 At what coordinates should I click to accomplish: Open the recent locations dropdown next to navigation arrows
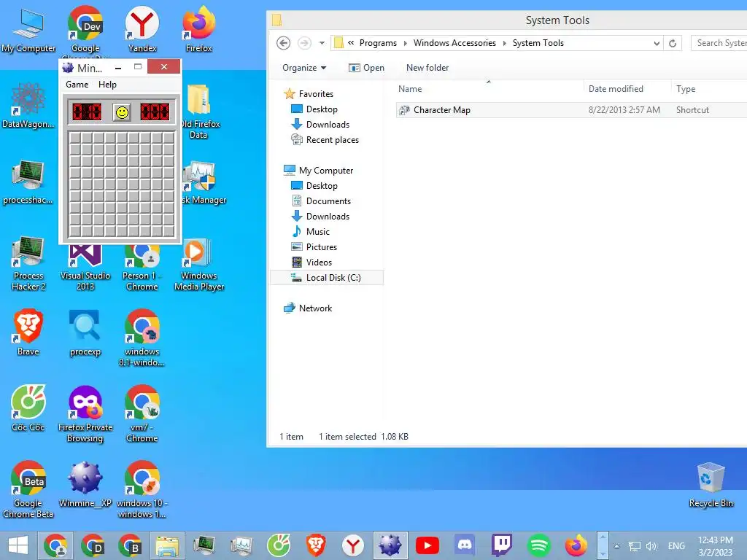(x=322, y=43)
